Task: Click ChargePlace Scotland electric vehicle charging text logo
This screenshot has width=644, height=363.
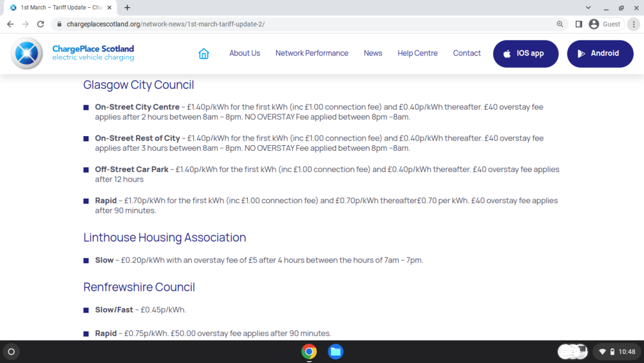Action: (93, 53)
